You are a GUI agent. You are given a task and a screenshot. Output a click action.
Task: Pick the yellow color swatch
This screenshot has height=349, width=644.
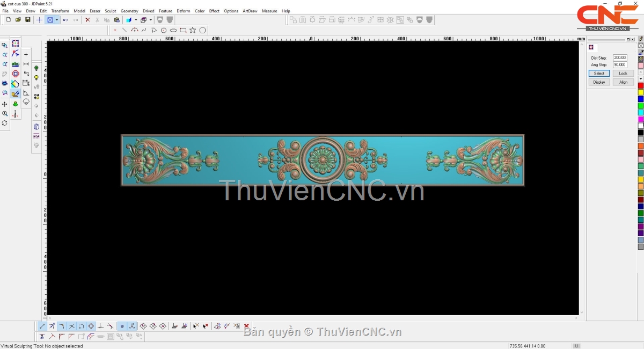(x=640, y=92)
